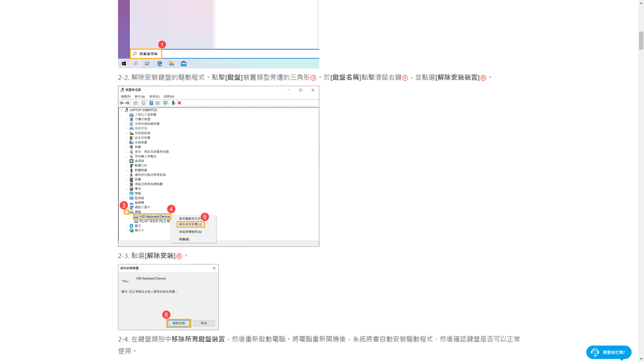Open File Explorer from the taskbar
Viewport: 644px width, 362px height.
click(x=172, y=64)
